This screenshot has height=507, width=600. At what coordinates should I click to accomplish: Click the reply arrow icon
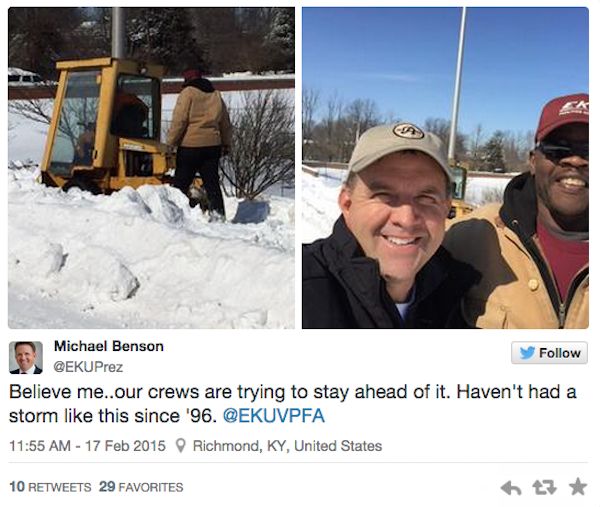coord(511,487)
